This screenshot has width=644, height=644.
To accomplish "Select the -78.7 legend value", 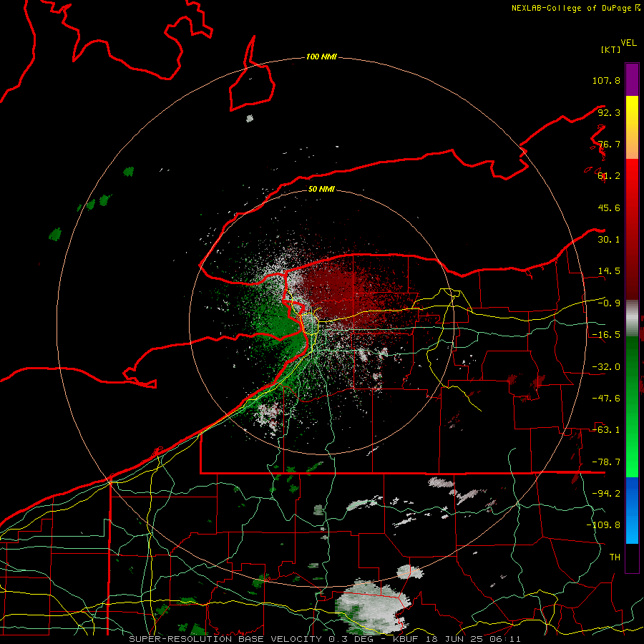I will click(606, 462).
